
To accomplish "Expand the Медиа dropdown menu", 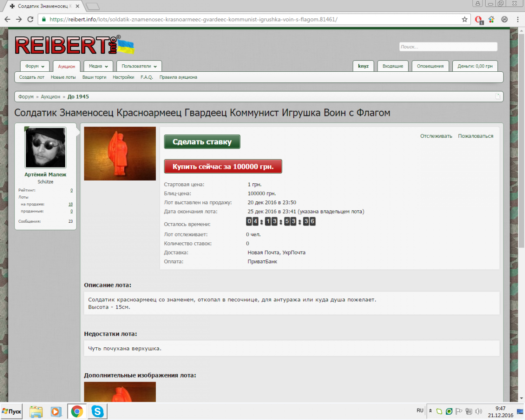I will tap(98, 66).
